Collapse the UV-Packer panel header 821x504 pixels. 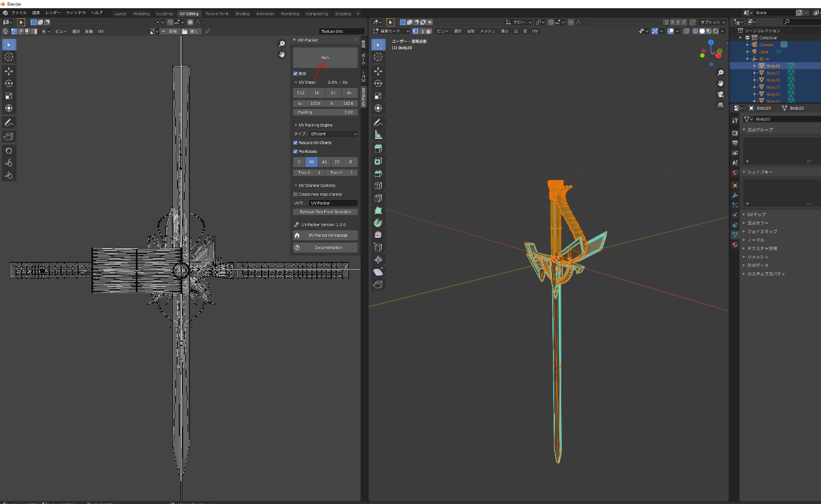pyautogui.click(x=308, y=40)
